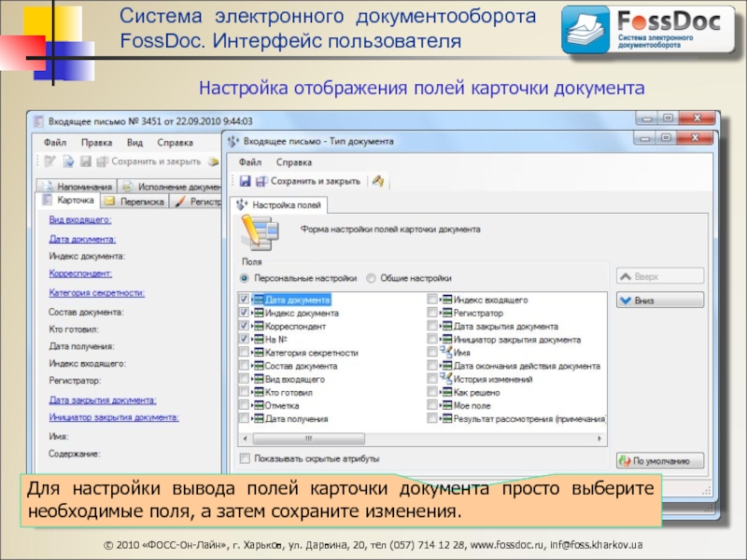Check the 'Вид входящего' box in the fields list

pos(244,379)
